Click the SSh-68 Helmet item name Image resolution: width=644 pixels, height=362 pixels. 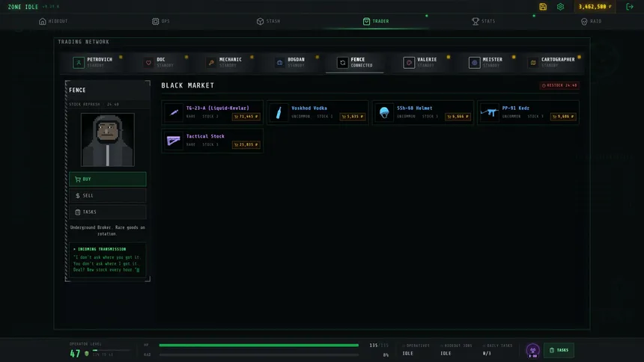click(414, 108)
